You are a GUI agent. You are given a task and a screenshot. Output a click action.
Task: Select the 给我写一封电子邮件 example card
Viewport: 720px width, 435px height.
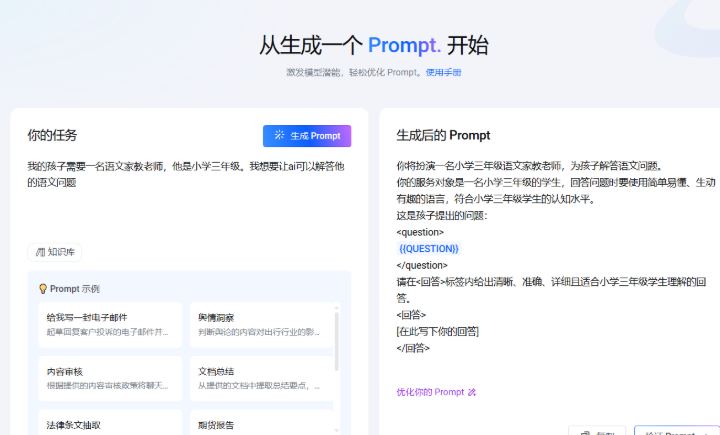click(x=110, y=324)
